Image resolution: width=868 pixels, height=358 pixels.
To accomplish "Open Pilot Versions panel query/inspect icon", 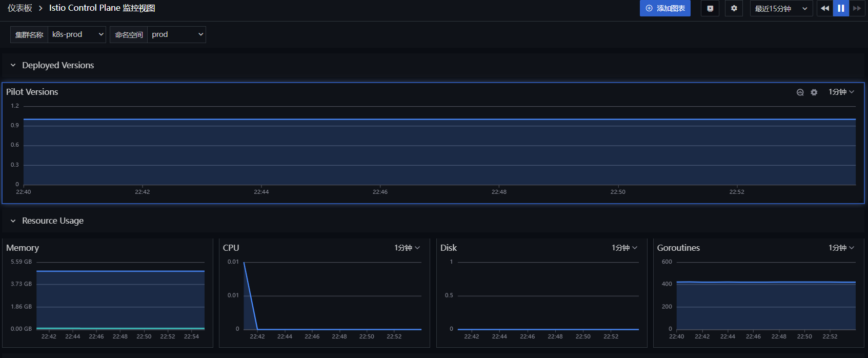I will pos(800,92).
